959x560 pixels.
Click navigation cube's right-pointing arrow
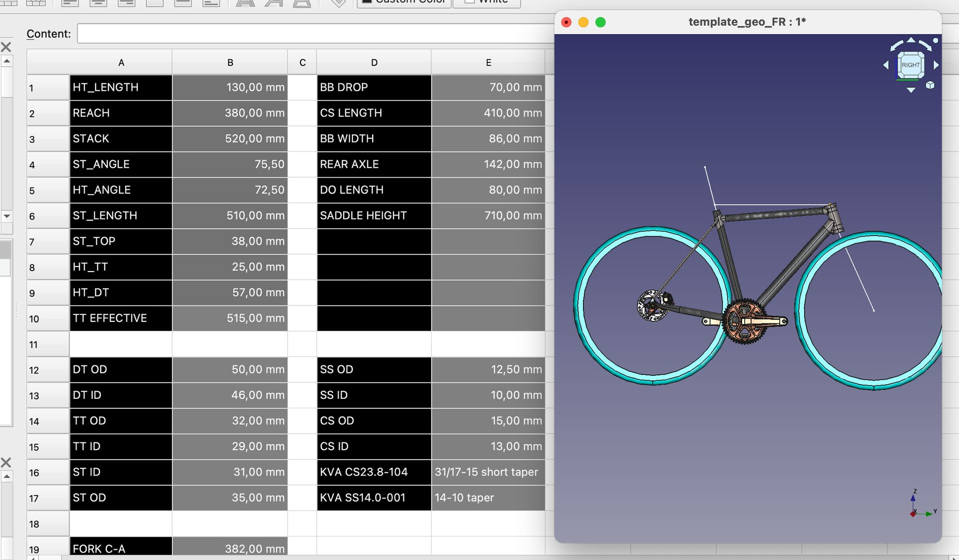936,65
